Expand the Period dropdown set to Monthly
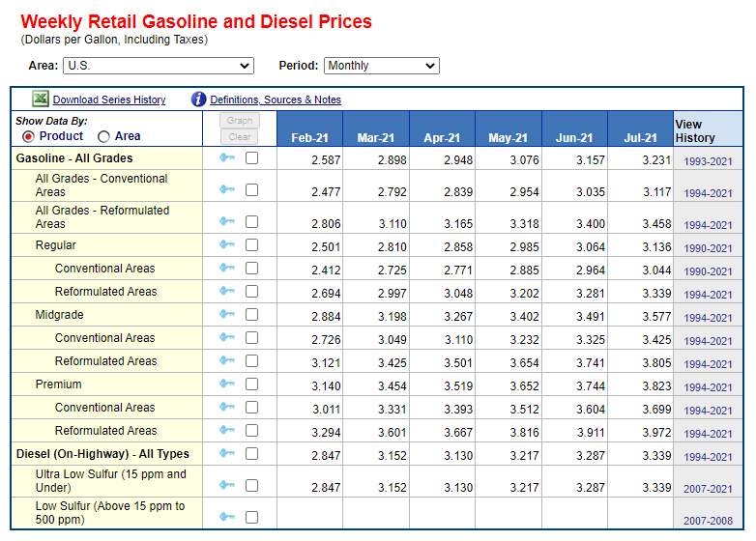 (x=381, y=66)
